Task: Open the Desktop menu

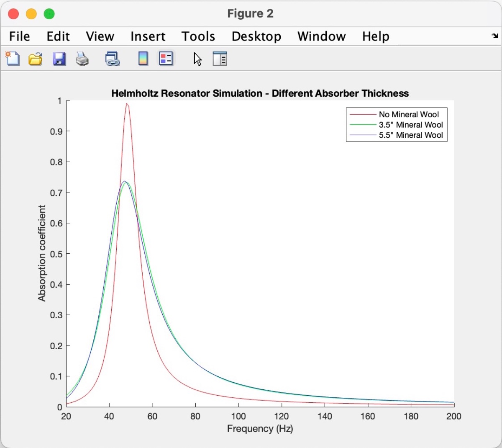Action: (x=256, y=36)
